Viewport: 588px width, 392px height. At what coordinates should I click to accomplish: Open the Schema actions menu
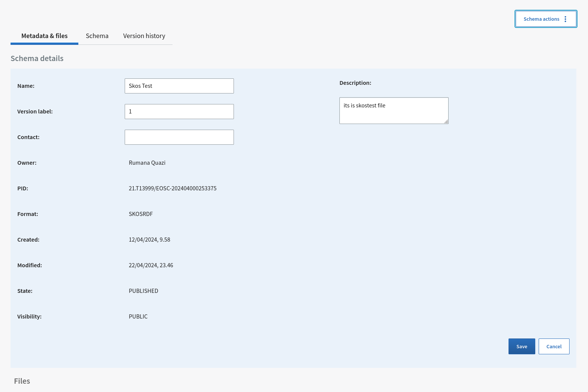(546, 19)
